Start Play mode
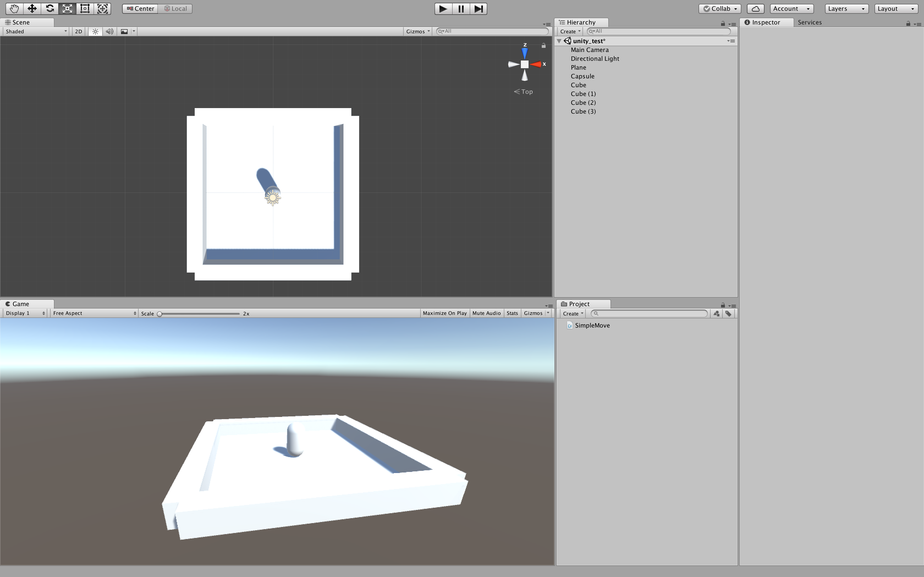The height and width of the screenshot is (577, 924). point(443,9)
